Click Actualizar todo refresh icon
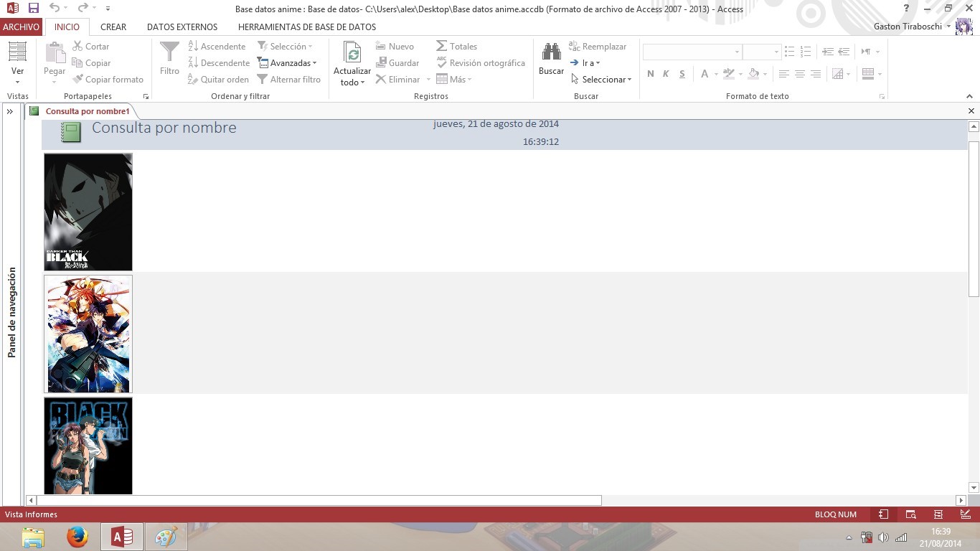Viewport: 980px width, 551px height. click(352, 52)
